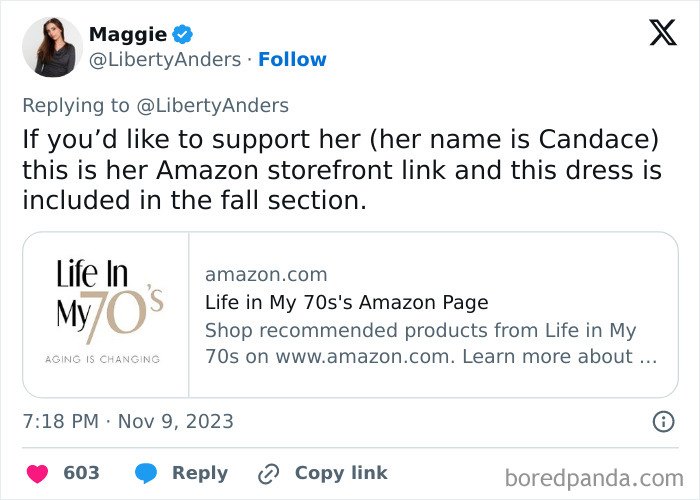Screen dimensions: 700x500
Task: Open the @LibertyAnders handle link
Action: tap(165, 60)
